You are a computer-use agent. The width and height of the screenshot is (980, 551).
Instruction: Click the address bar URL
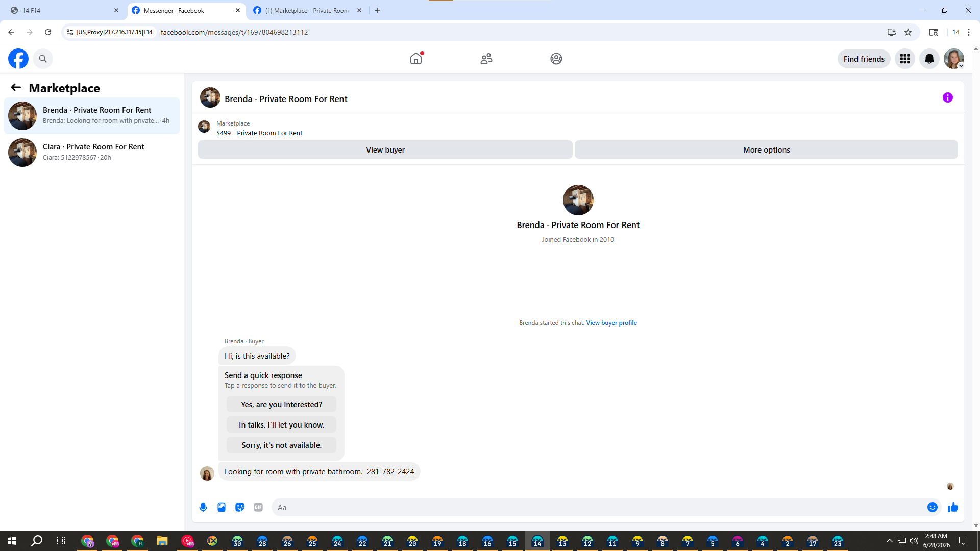pos(234,32)
